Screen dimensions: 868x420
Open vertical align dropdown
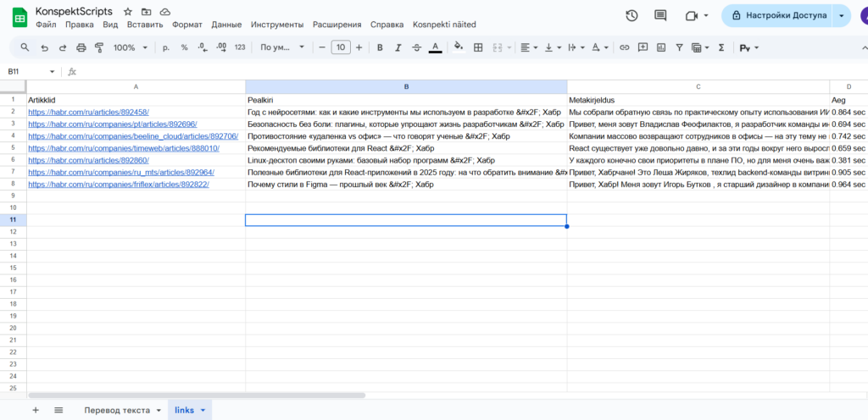point(553,47)
